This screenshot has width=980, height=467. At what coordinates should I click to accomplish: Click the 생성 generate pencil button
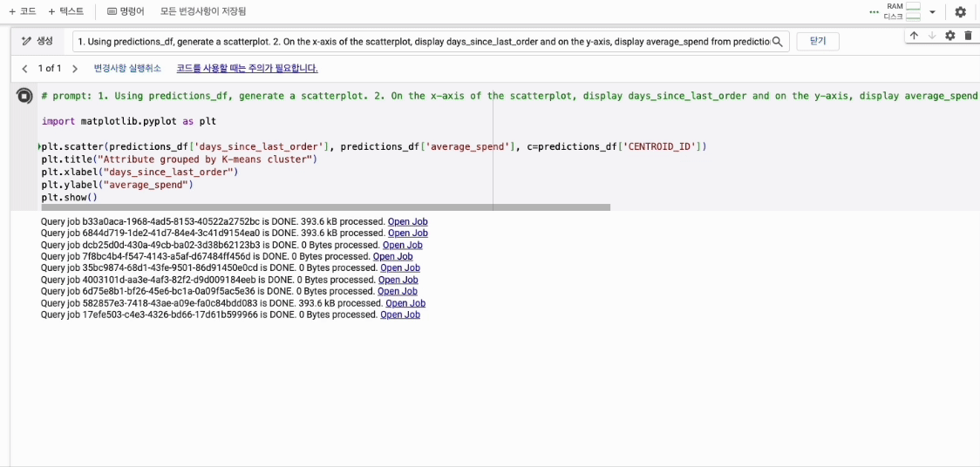(x=38, y=41)
